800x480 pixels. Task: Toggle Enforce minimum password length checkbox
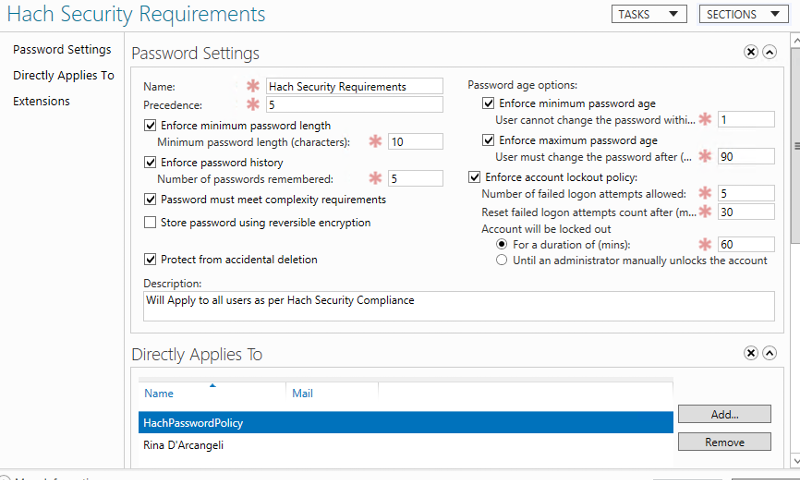[x=150, y=125]
